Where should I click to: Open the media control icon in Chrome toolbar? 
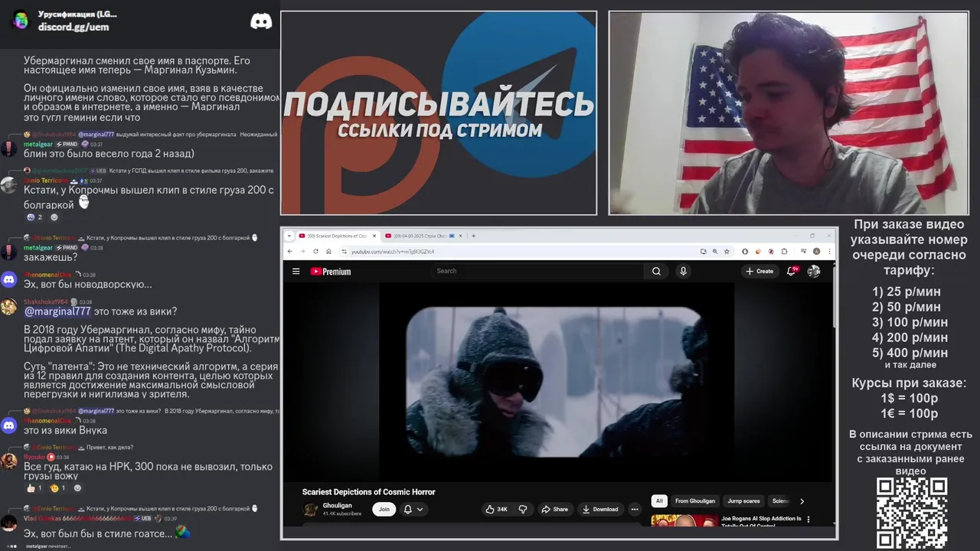[x=804, y=251]
